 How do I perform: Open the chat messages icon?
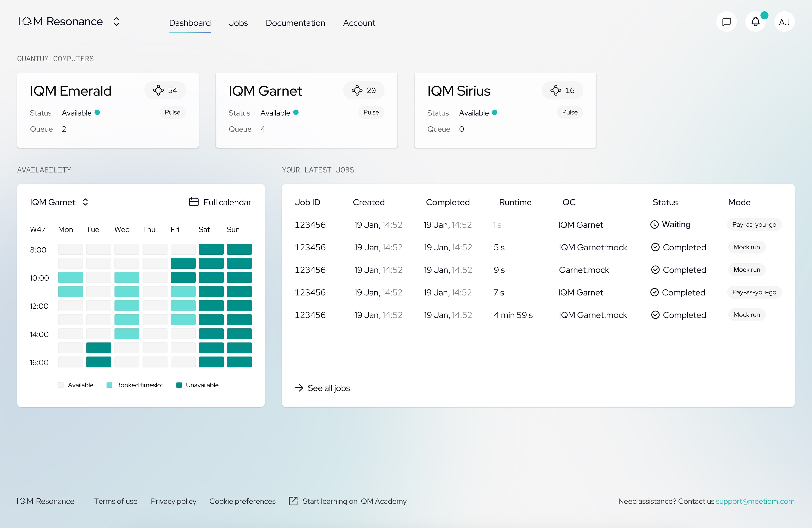pyautogui.click(x=727, y=22)
